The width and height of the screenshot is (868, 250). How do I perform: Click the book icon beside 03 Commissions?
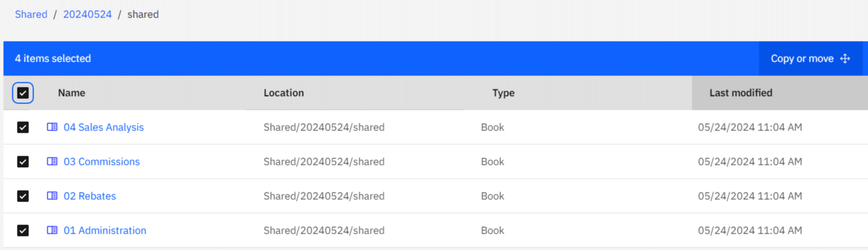52,161
